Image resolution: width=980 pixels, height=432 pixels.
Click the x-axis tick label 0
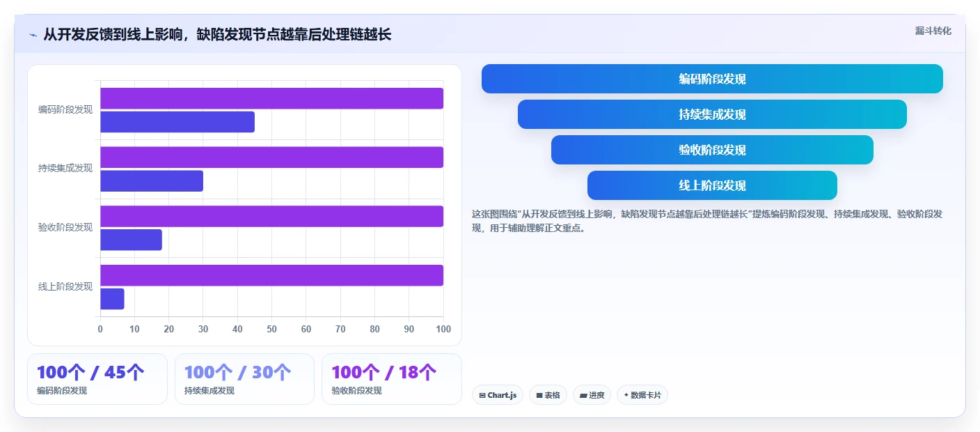click(100, 329)
